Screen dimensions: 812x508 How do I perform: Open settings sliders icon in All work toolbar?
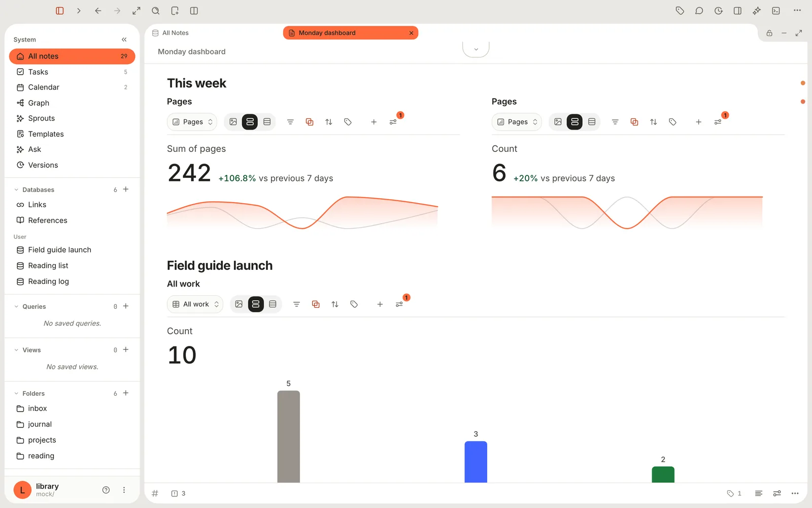pos(399,304)
